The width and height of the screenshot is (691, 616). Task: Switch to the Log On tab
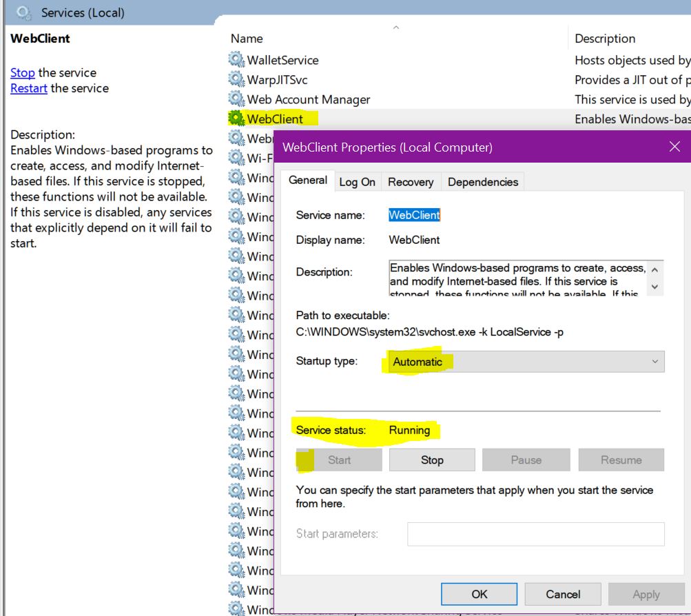(357, 182)
